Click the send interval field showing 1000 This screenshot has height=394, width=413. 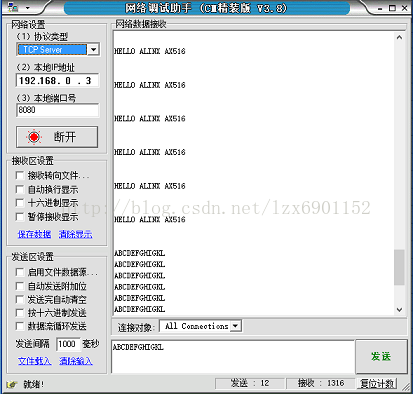68,344
